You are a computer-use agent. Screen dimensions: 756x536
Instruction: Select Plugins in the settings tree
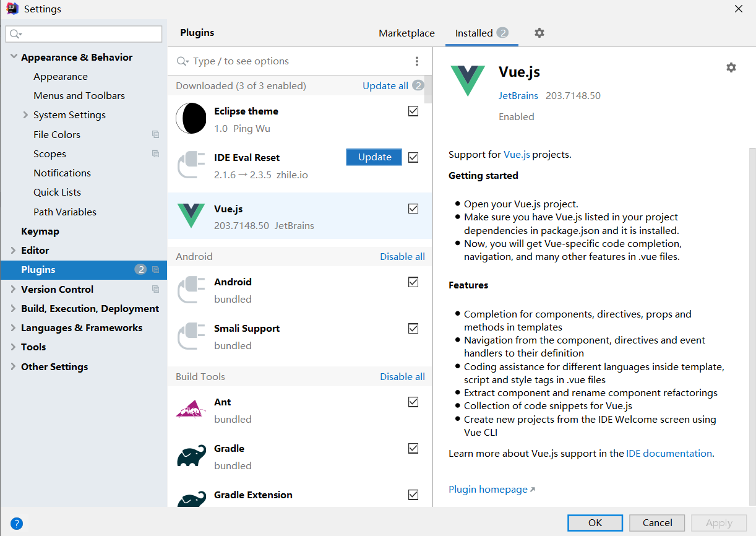[84, 270]
